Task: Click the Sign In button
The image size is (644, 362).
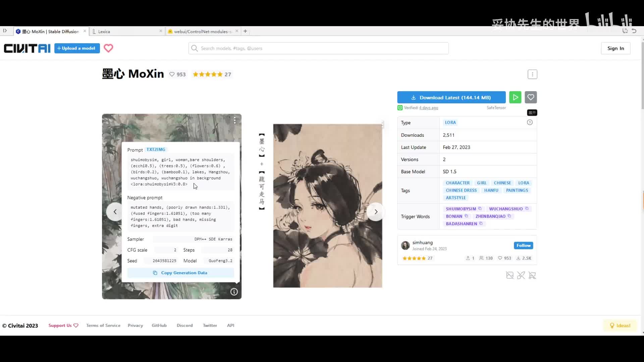Action: tap(615, 48)
